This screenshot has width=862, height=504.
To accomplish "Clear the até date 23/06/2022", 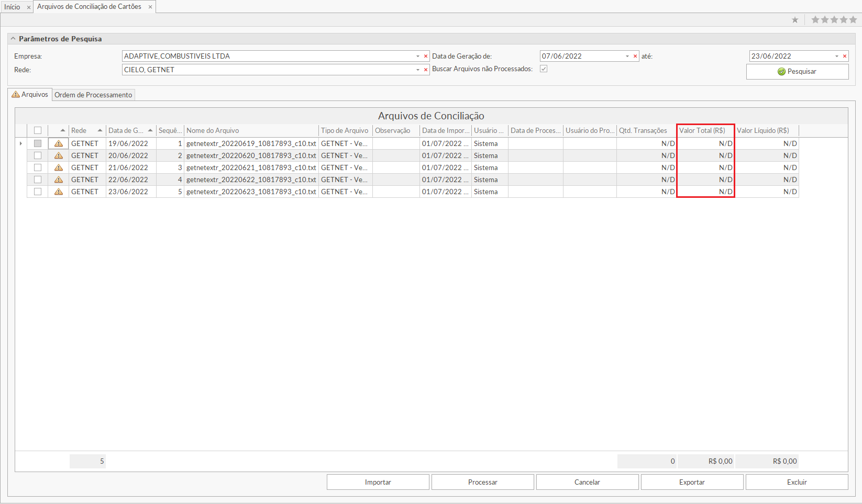I will [845, 56].
